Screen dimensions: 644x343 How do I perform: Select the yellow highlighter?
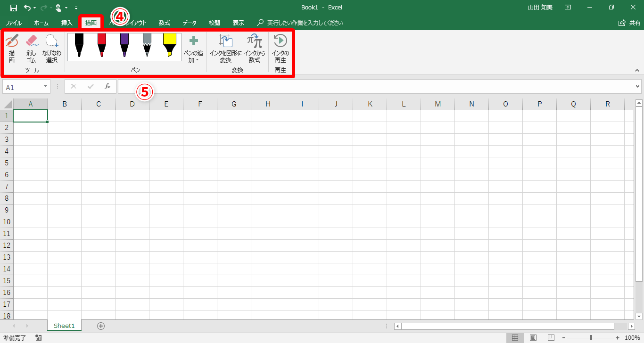point(170,46)
